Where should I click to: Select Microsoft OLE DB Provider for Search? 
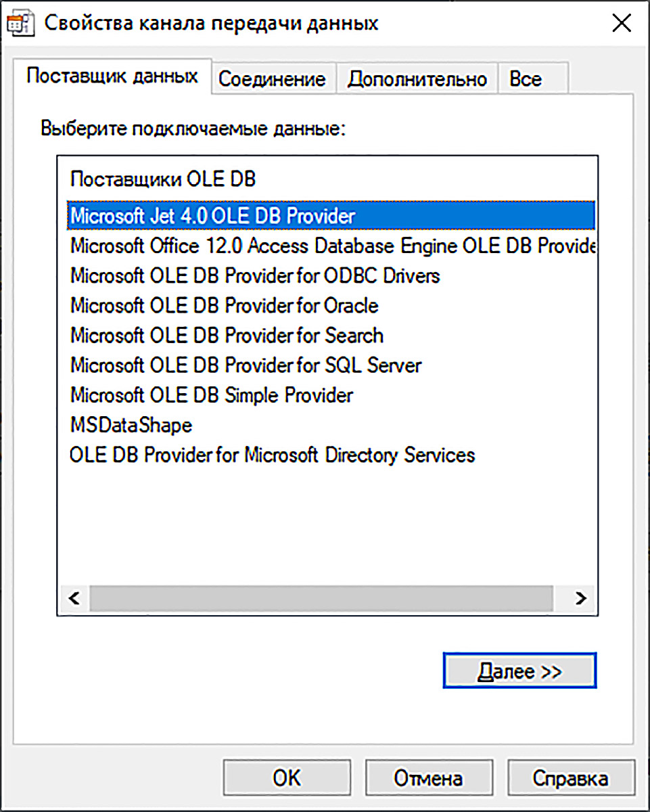point(227,335)
